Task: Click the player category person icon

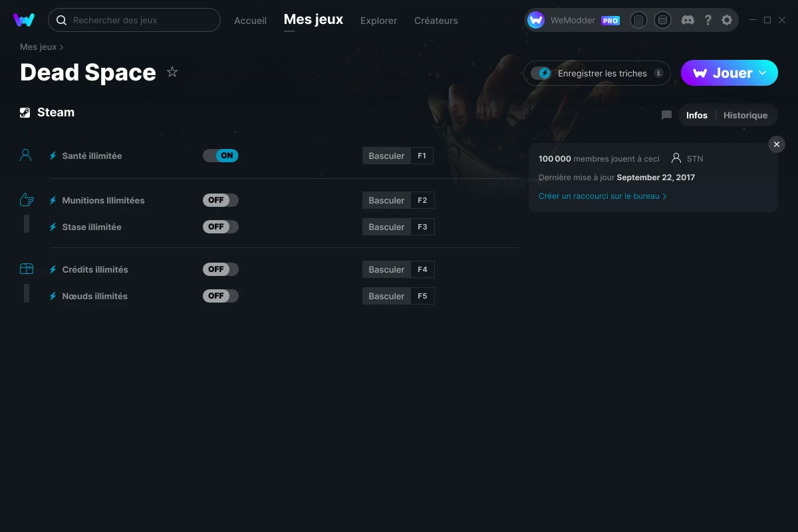Action: click(x=26, y=155)
